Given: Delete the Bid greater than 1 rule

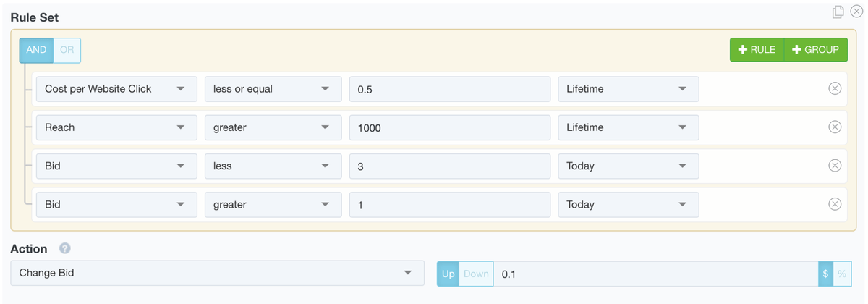Looking at the screenshot, I should 835,204.
